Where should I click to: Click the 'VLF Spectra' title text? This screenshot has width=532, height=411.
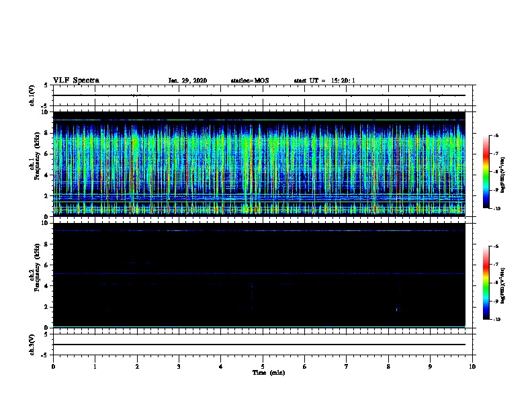76,80
